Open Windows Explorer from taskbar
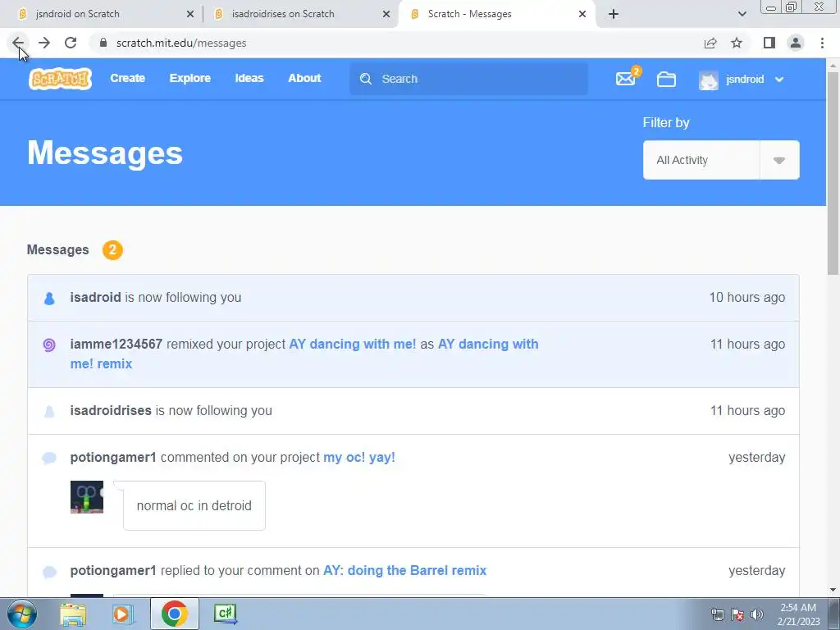840x630 pixels. (x=73, y=614)
